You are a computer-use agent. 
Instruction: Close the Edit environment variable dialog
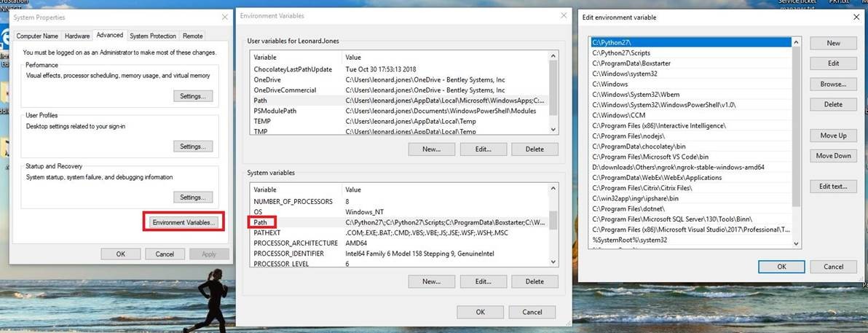856,17
